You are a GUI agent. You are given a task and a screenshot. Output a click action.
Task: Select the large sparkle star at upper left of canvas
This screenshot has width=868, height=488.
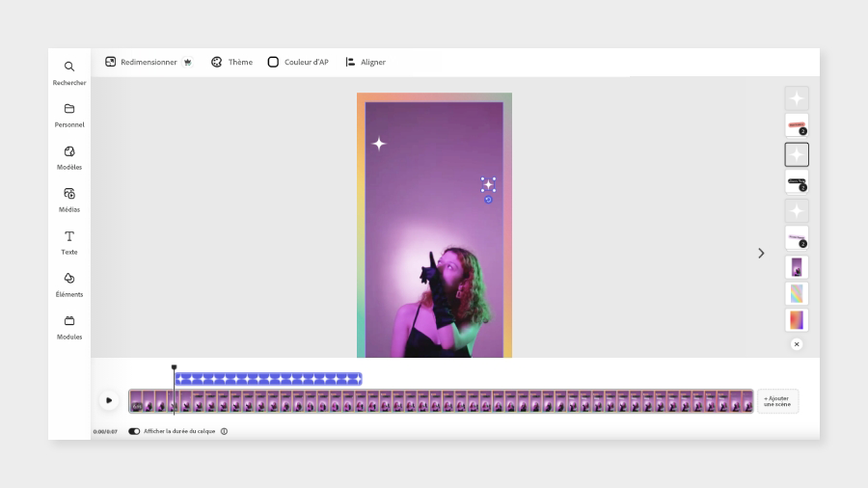click(379, 144)
